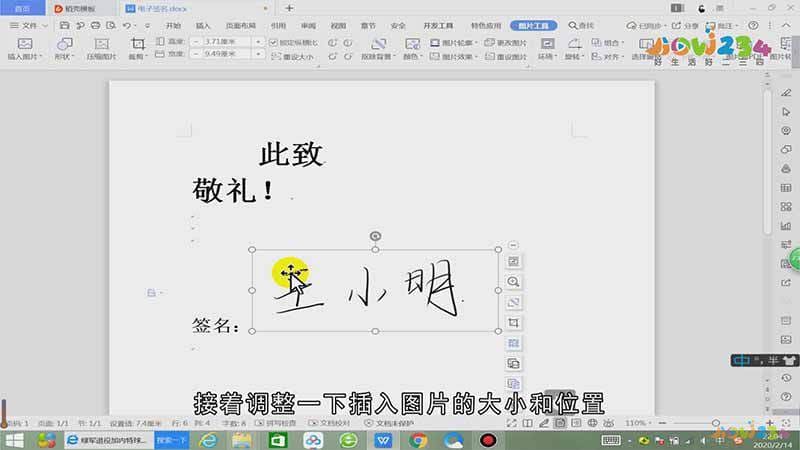Click the Remove Background (抠除背景) tool

point(378,49)
